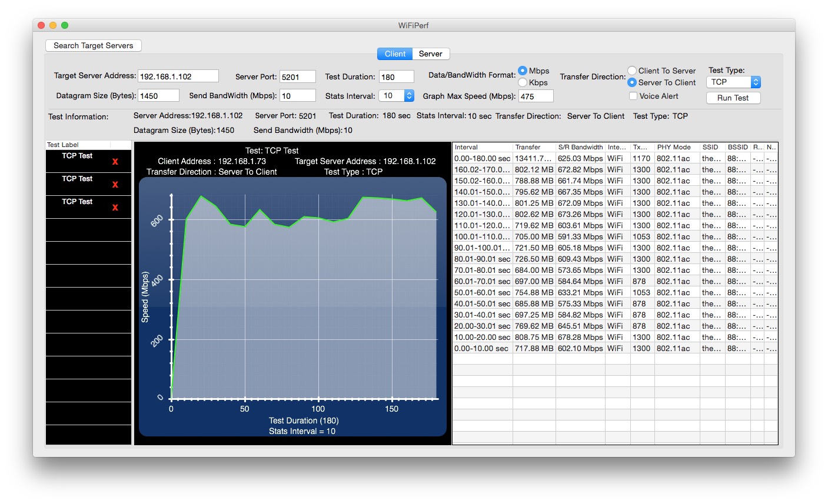Image resolution: width=828 pixels, height=504 pixels.
Task: Click the Test Label list header
Action: click(78, 145)
